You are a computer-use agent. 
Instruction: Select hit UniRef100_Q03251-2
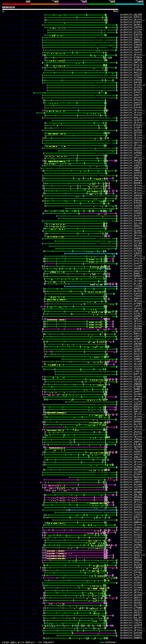[132, 85]
